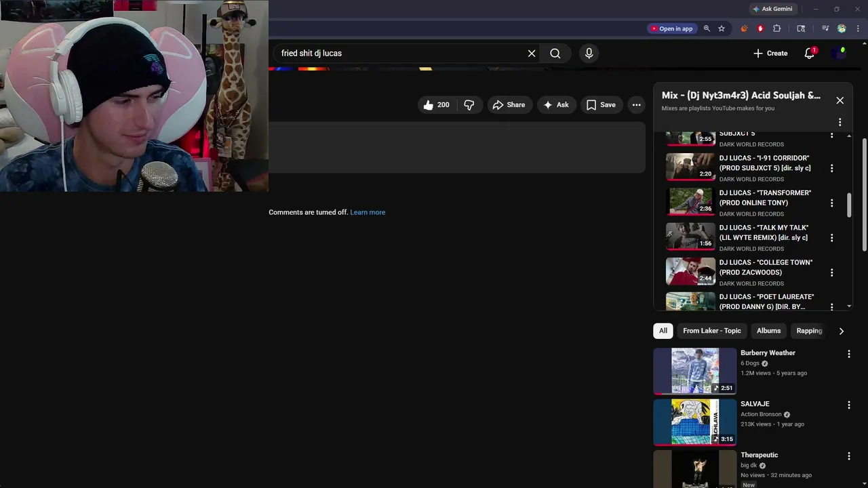Show more filter chips with right arrow
Screen dimensions: 868x488
click(x=841, y=331)
